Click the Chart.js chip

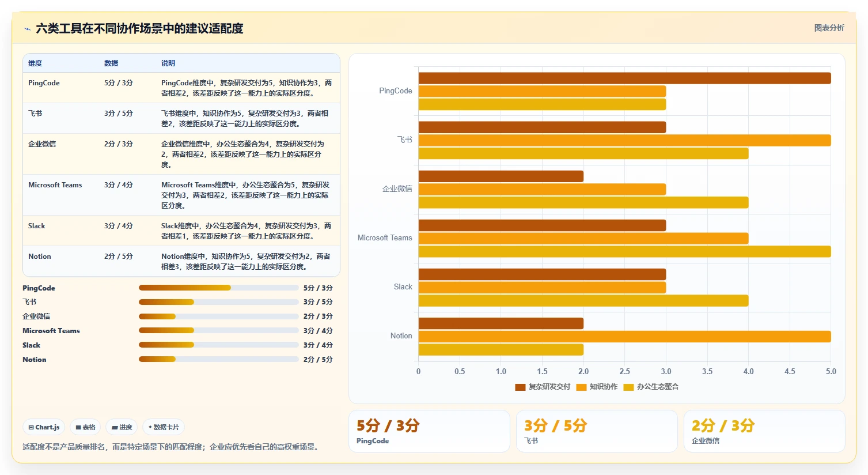pos(44,427)
